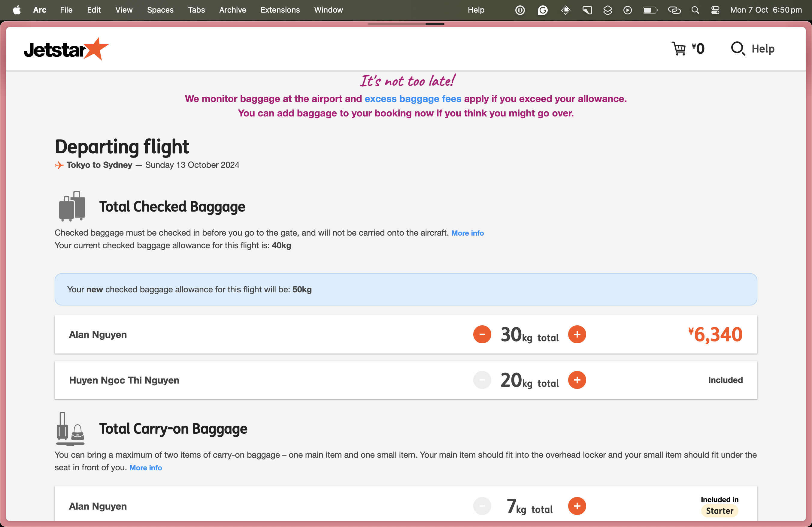Open the Tabs menu
Viewport: 812px width, 527px height.
196,10
